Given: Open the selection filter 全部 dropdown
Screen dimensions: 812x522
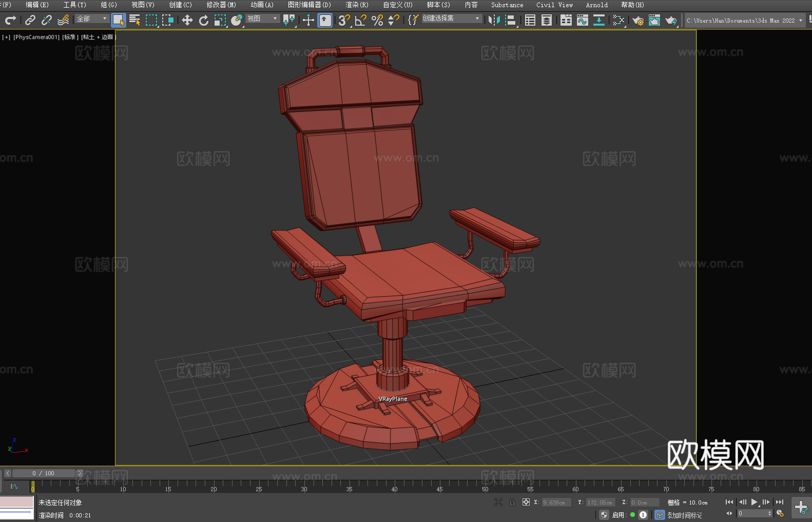Looking at the screenshot, I should click(92, 18).
